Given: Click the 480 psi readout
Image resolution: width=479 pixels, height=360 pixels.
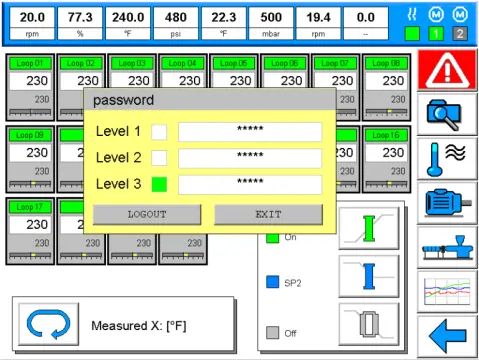Looking at the screenshot, I should click(x=176, y=24).
